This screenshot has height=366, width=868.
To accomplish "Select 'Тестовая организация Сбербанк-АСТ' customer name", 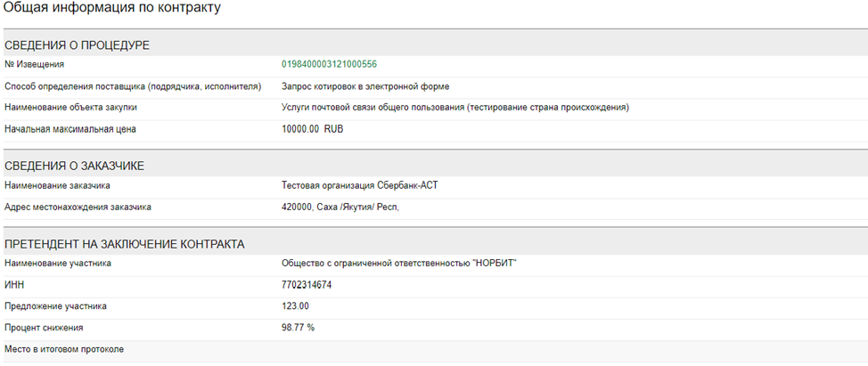I will tap(360, 185).
